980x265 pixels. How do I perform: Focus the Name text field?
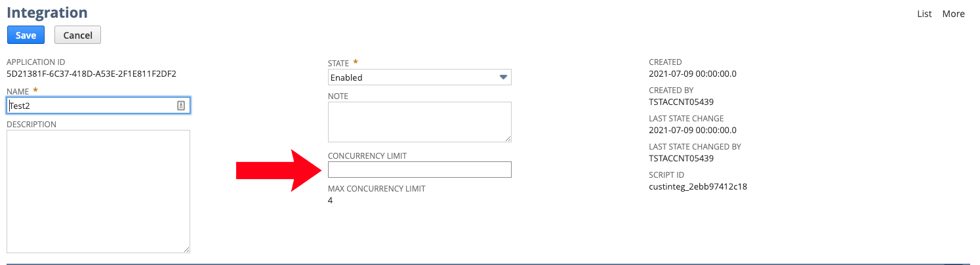click(x=92, y=106)
